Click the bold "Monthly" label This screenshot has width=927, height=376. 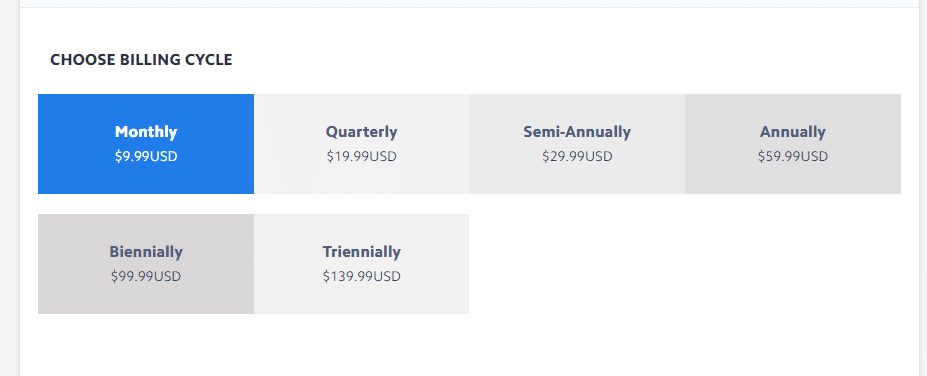[146, 132]
